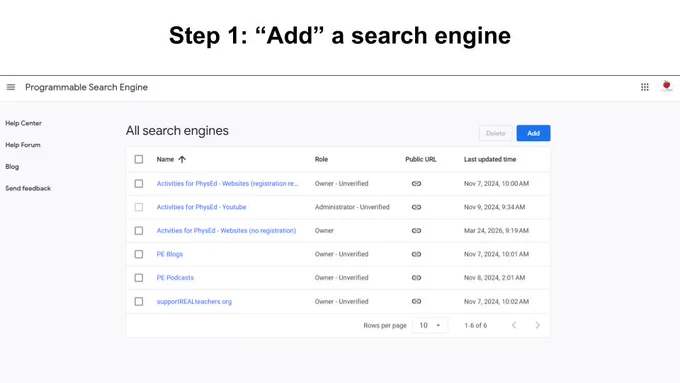Screen dimensions: 680x383
Task: Check the box for PE Podcasts
Action: tap(139, 278)
